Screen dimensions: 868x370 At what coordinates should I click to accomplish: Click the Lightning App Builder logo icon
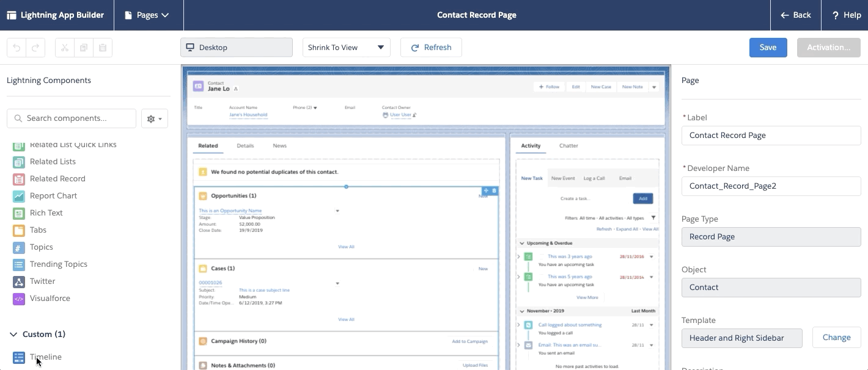tap(12, 15)
